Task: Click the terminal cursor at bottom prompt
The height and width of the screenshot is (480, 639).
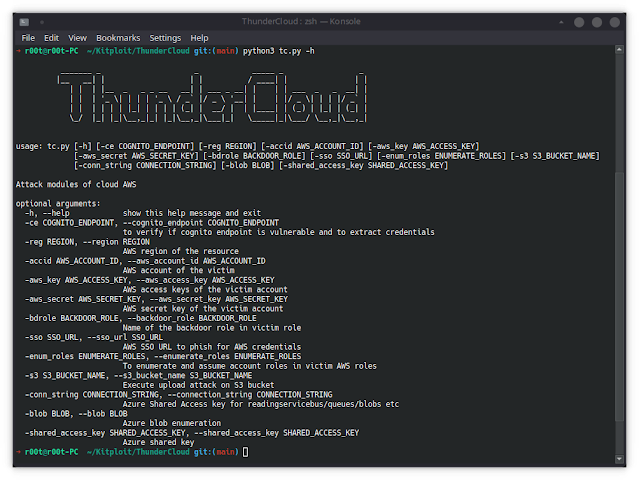Action: (x=245, y=452)
